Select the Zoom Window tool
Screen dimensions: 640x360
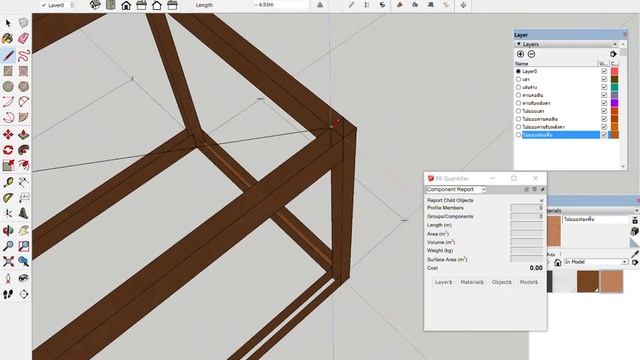click(24, 246)
